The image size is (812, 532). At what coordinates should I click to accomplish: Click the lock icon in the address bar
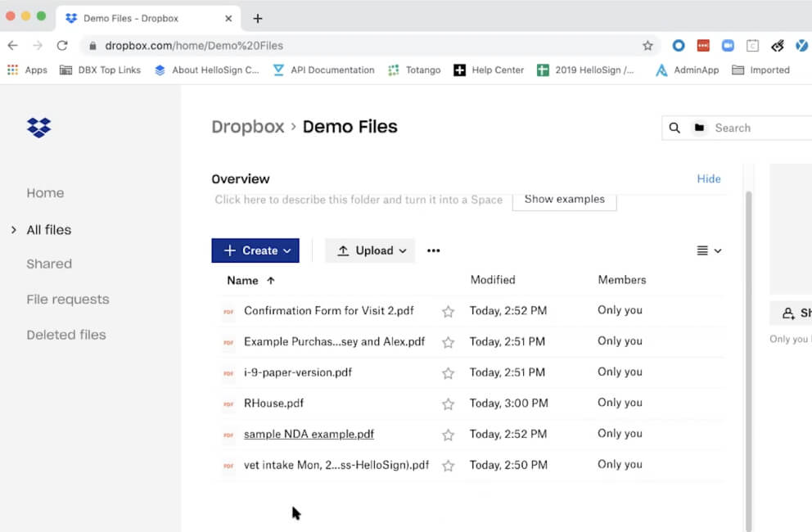tap(92, 46)
